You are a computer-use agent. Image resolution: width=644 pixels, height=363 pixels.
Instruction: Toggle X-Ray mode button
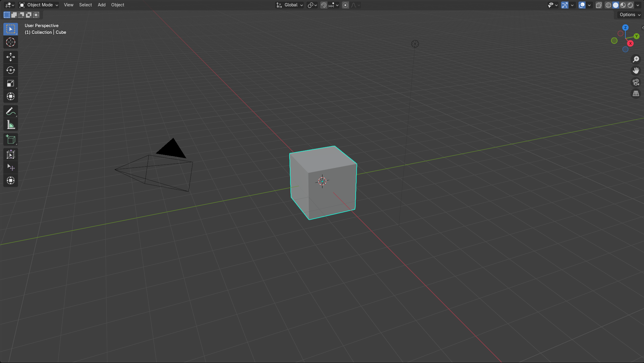pos(599,5)
